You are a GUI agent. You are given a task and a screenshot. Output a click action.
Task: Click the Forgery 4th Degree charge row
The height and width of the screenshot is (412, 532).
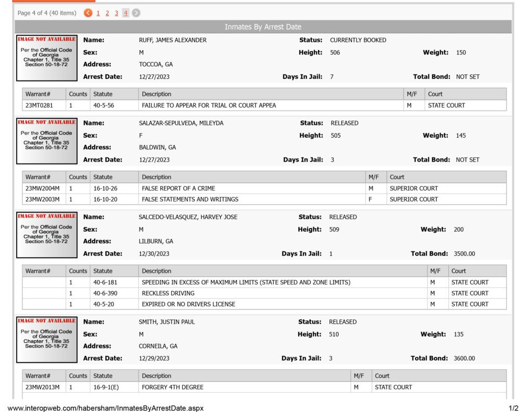(x=264, y=387)
